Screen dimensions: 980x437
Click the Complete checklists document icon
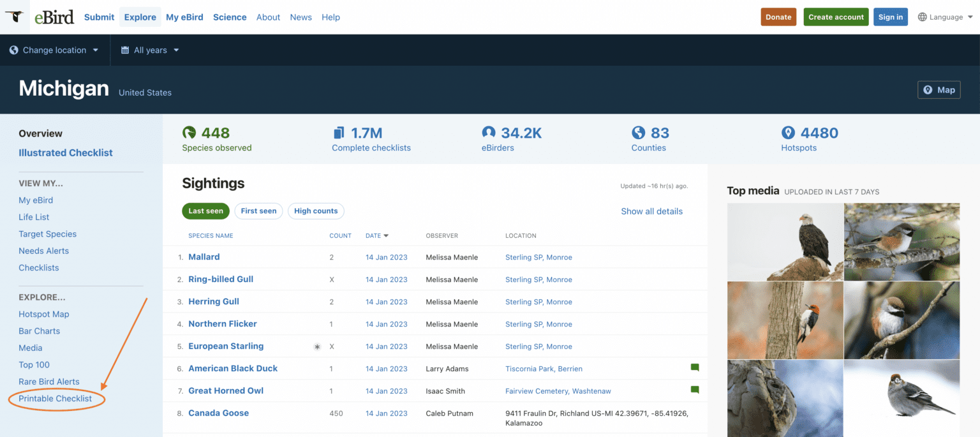click(x=339, y=133)
